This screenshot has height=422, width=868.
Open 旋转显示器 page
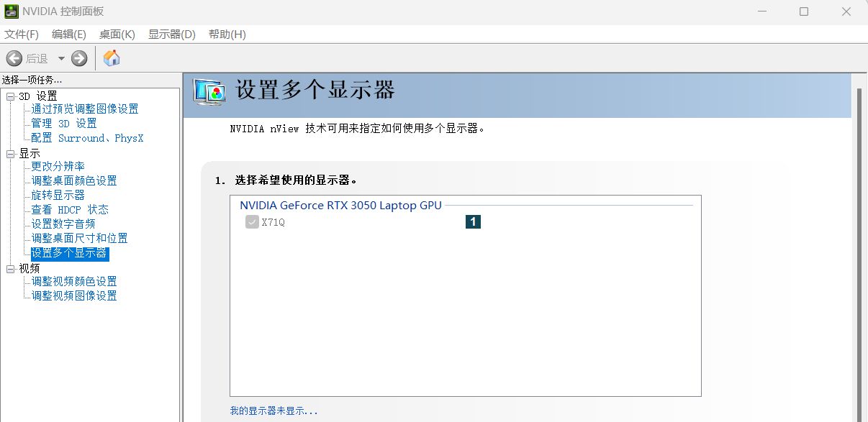click(x=58, y=196)
